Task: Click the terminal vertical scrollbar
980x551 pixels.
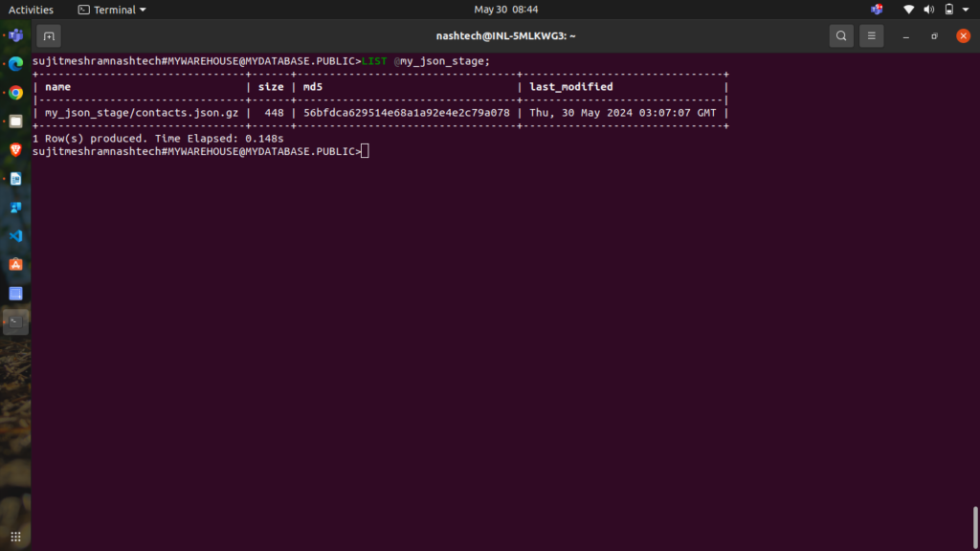Action: click(975, 525)
